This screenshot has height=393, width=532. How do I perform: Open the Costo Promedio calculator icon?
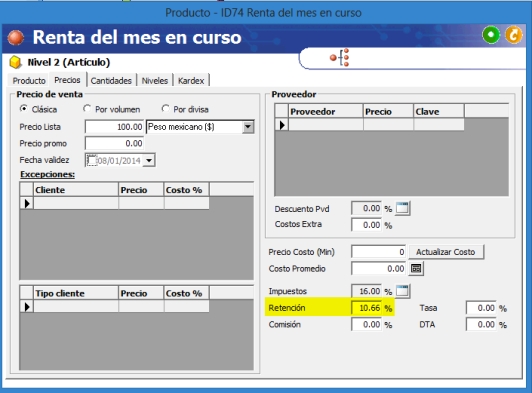416,268
